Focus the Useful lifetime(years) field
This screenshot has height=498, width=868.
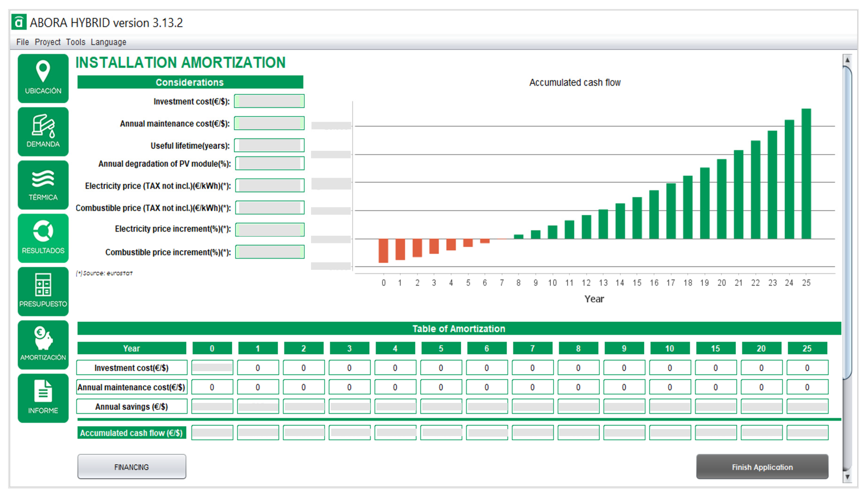269,145
